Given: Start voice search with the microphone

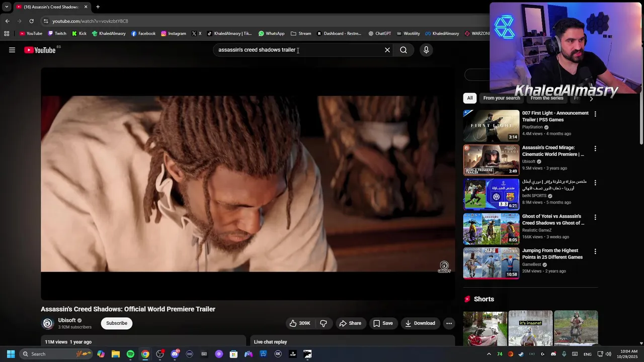Looking at the screenshot, I should [x=426, y=50].
